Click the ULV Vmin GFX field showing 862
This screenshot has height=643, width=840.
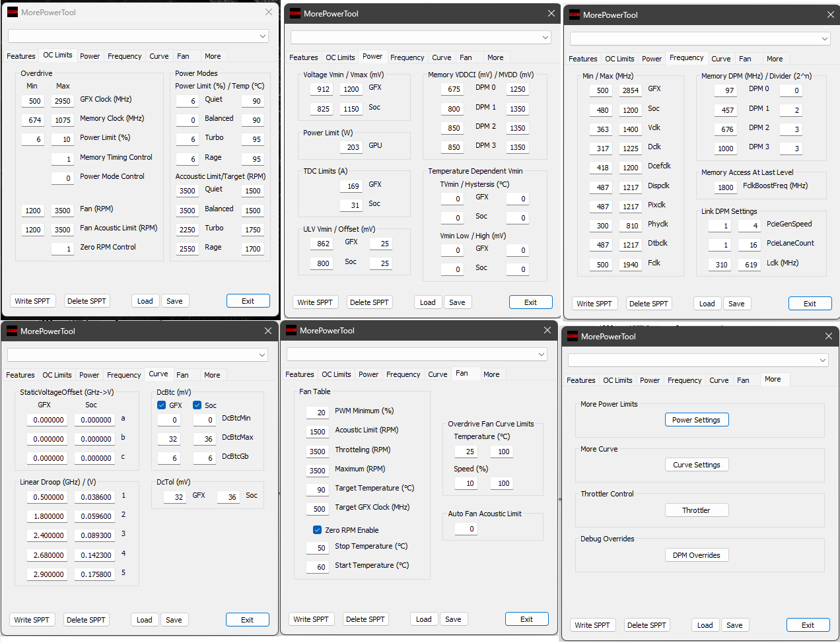pos(321,244)
